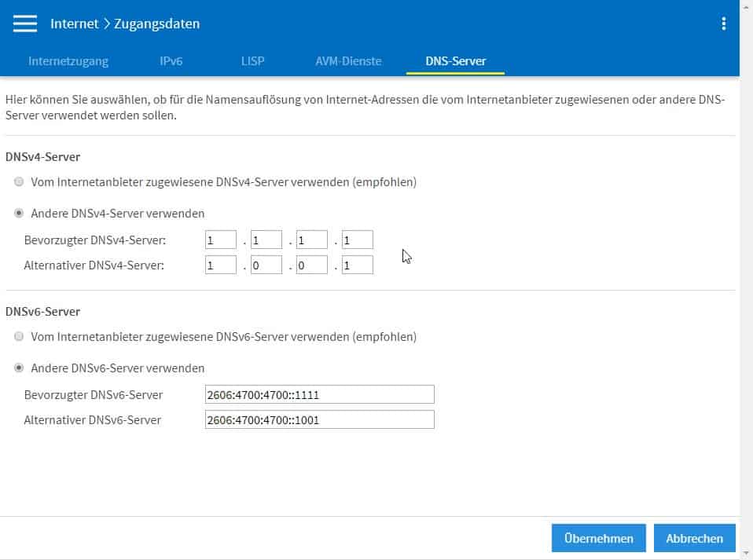
Task: Select provider-assigned DNSv6 servers radio option
Action: (x=19, y=336)
